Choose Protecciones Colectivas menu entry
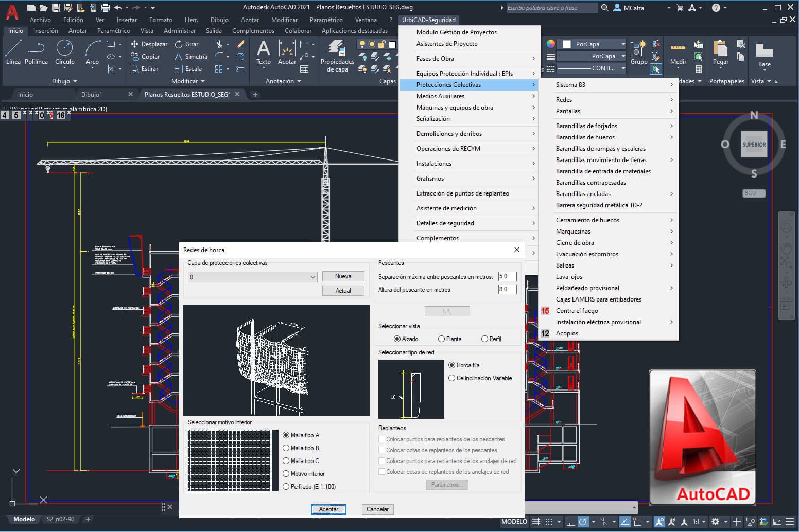The width and height of the screenshot is (799, 532). pos(469,85)
